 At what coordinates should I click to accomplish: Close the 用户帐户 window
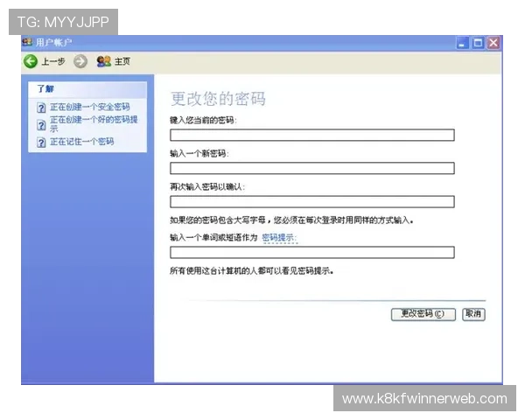pyautogui.click(x=493, y=43)
